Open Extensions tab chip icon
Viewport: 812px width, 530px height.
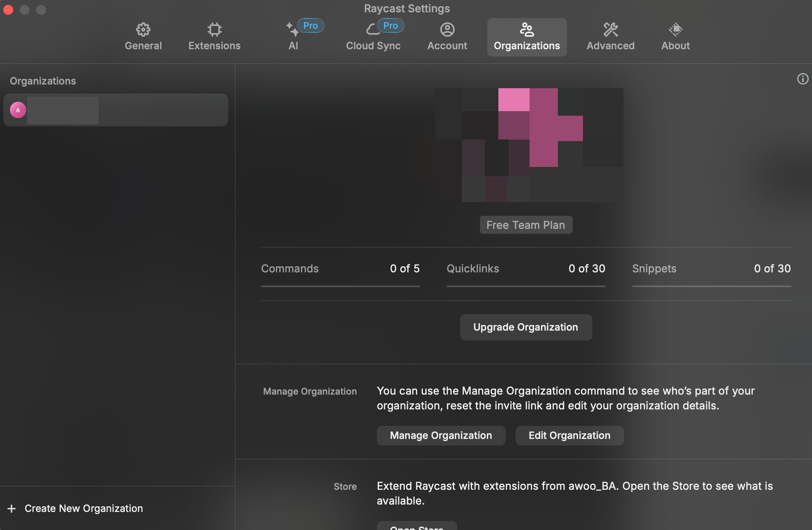click(x=214, y=30)
